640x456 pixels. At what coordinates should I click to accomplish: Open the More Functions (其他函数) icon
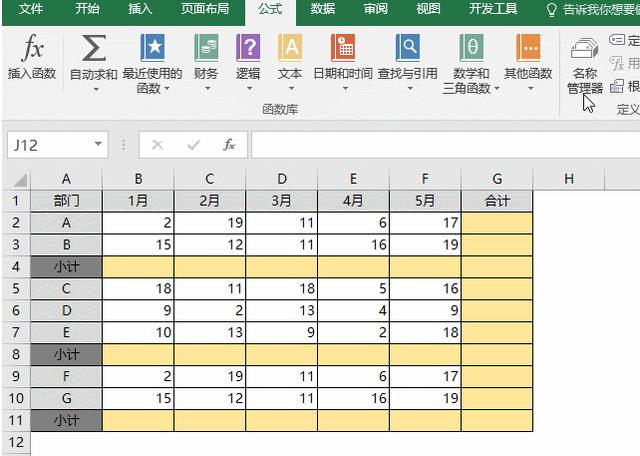528,48
